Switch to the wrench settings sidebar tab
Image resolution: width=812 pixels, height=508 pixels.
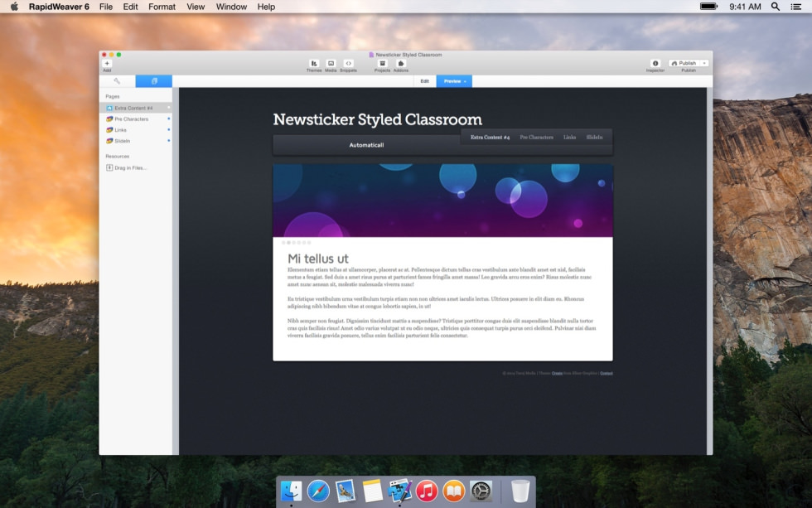tap(117, 80)
